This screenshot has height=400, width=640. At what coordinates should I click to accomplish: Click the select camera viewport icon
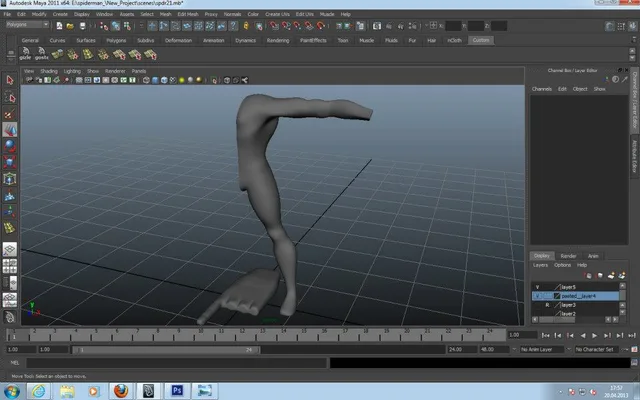click(29, 80)
